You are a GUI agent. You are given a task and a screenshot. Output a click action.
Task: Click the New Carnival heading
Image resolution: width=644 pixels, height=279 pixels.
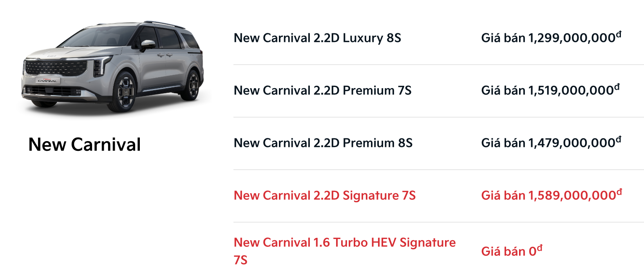(x=85, y=144)
